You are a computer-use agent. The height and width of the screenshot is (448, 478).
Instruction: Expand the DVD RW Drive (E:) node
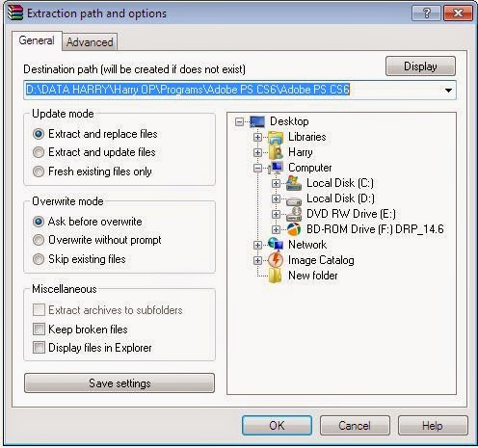tap(276, 214)
